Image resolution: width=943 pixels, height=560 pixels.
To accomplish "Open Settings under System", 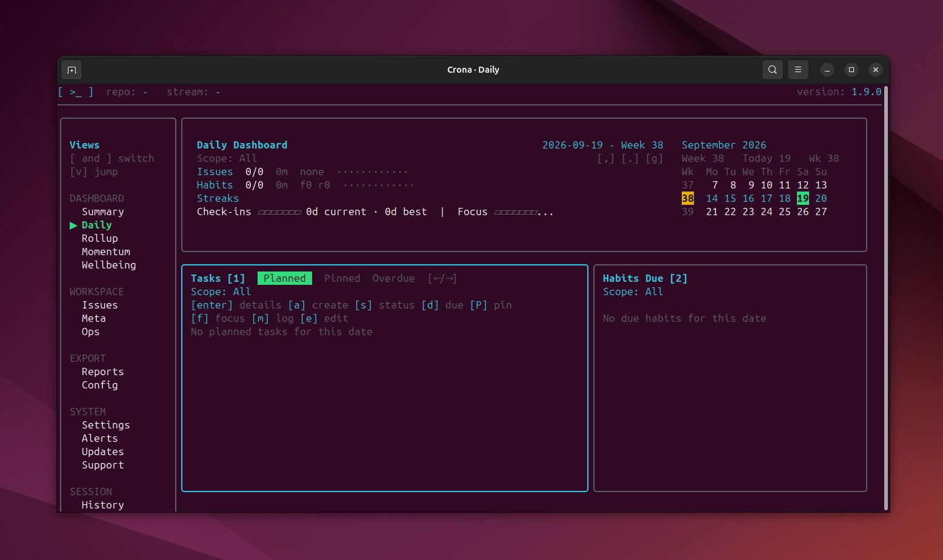I will [x=106, y=425].
